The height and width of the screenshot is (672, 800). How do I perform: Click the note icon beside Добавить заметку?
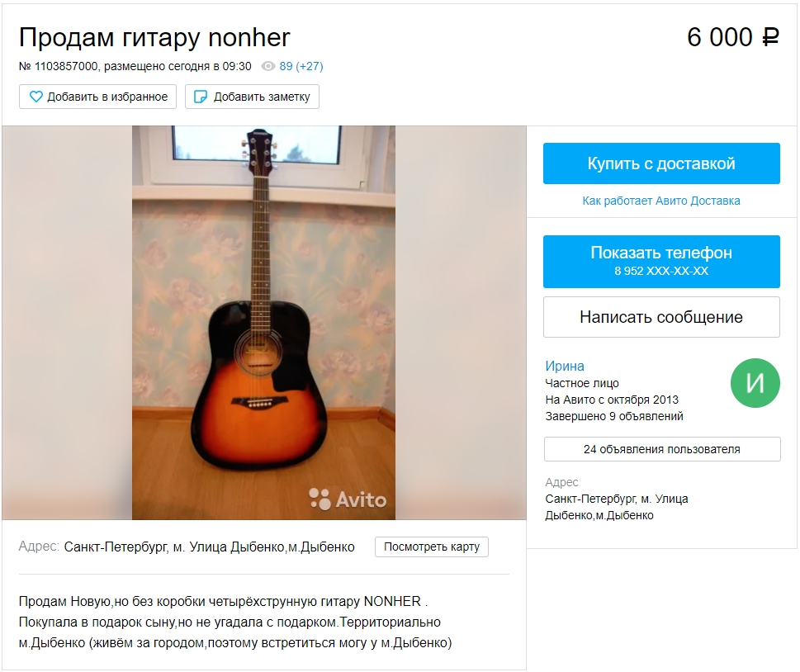(201, 97)
